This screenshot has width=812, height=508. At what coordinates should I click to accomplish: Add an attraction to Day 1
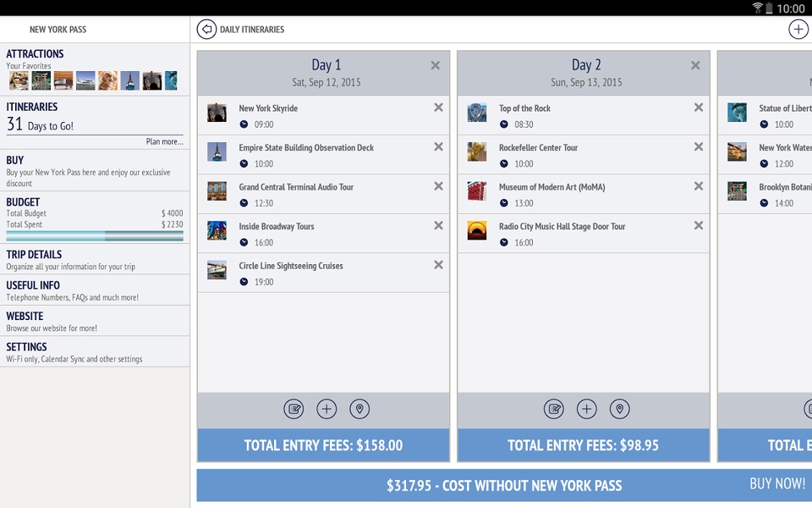coord(326,409)
